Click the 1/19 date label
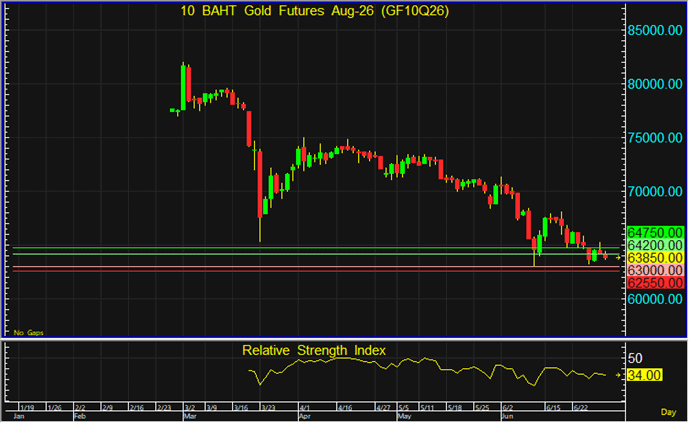 pyautogui.click(x=27, y=408)
